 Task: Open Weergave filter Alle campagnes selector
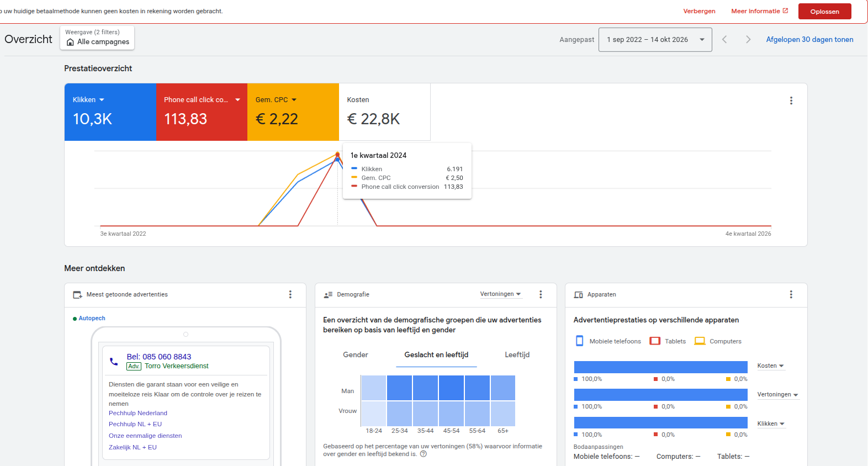[x=97, y=38]
